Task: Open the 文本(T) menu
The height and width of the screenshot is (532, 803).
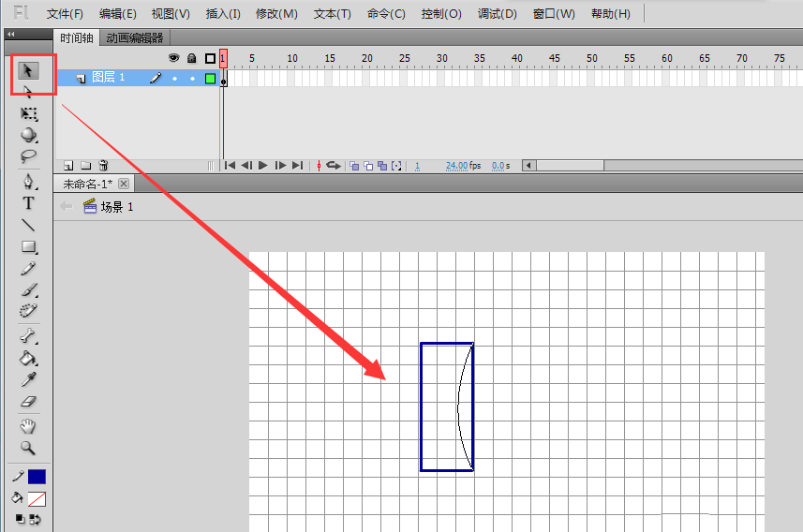Action: [333, 14]
